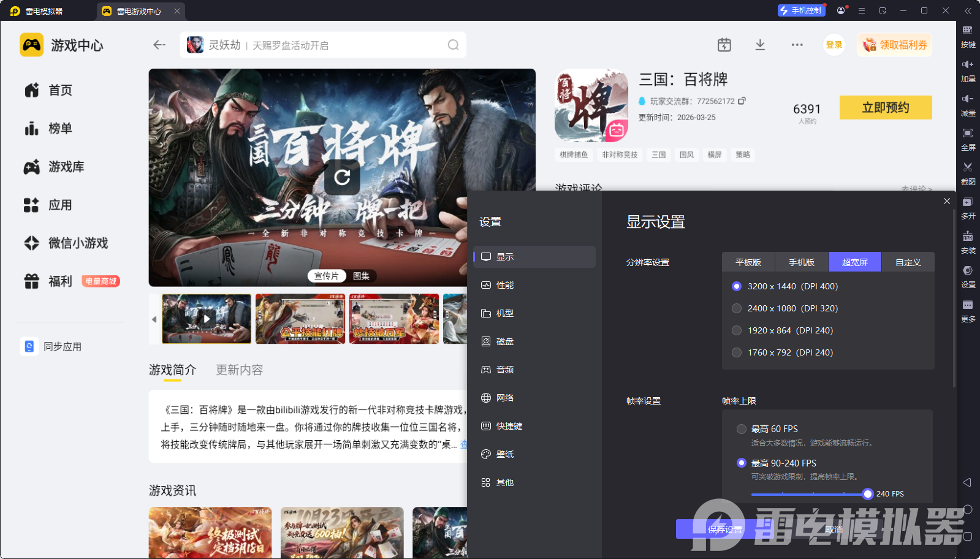
Task: Click the 保存设置 save button
Action: [x=724, y=529]
